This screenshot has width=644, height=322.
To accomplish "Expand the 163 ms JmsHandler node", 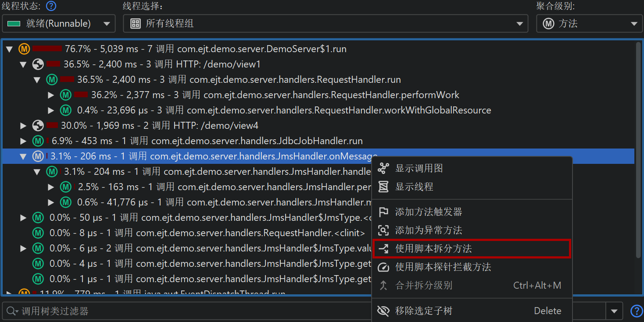I will tap(51, 187).
